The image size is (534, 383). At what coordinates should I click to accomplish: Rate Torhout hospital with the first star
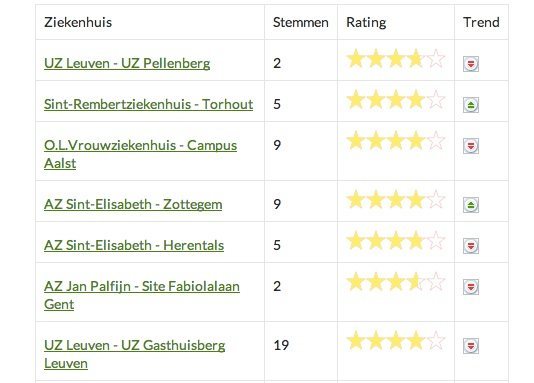356,99
